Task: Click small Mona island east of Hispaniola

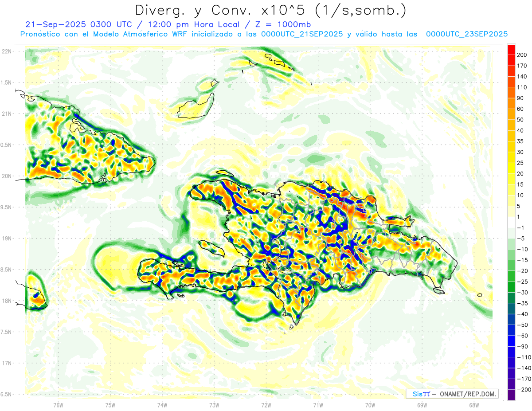Action: click(x=479, y=295)
